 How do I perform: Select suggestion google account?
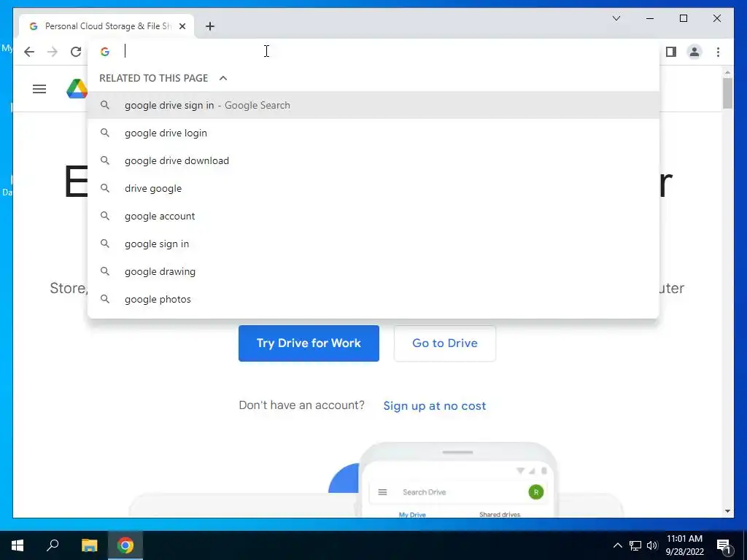click(373, 216)
